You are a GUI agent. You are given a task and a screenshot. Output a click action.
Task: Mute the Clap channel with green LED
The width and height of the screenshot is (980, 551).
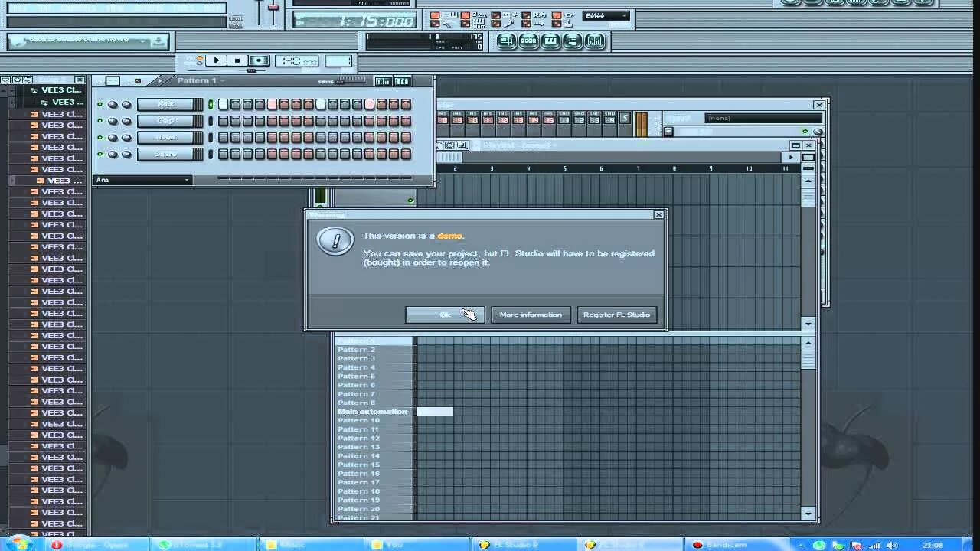pos(100,122)
